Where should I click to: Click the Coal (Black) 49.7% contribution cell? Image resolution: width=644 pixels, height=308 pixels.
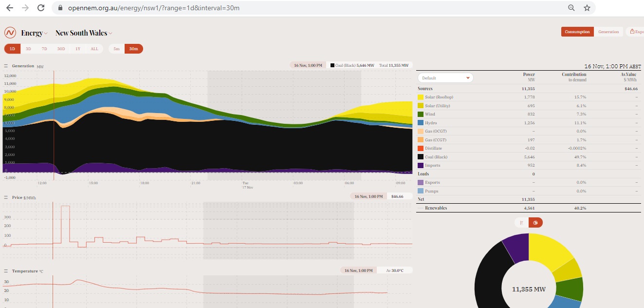click(580, 157)
